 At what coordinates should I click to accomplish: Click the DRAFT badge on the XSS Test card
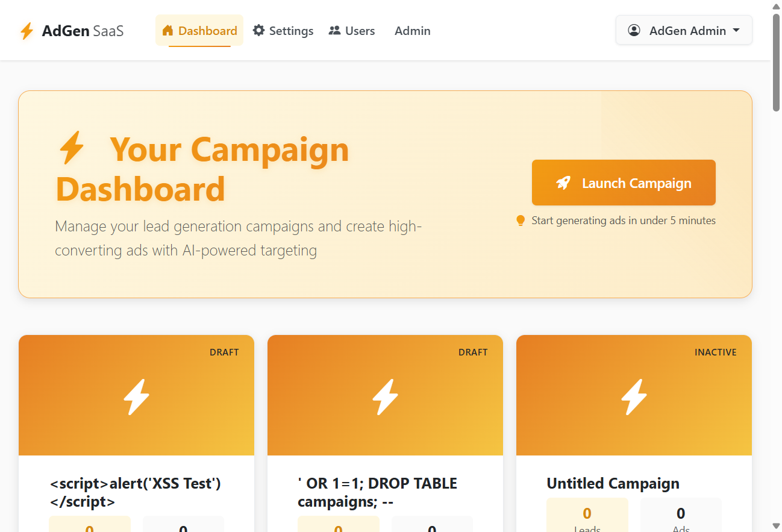click(x=224, y=352)
